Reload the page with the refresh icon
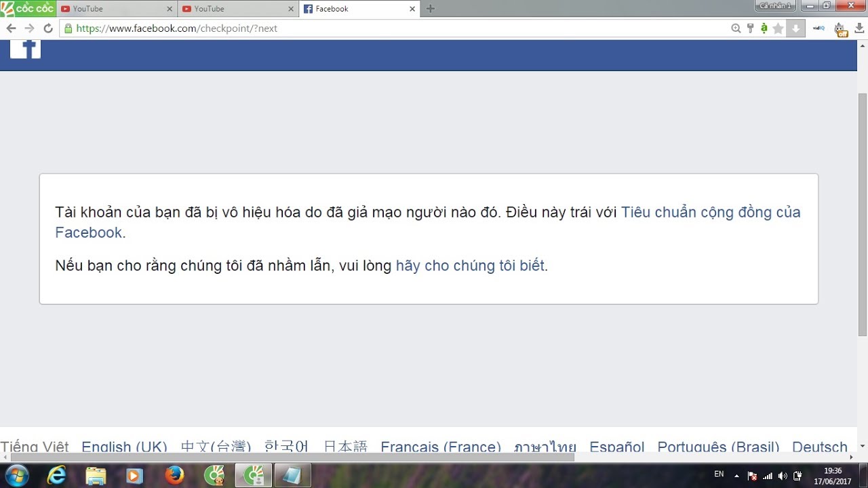 pos(48,28)
